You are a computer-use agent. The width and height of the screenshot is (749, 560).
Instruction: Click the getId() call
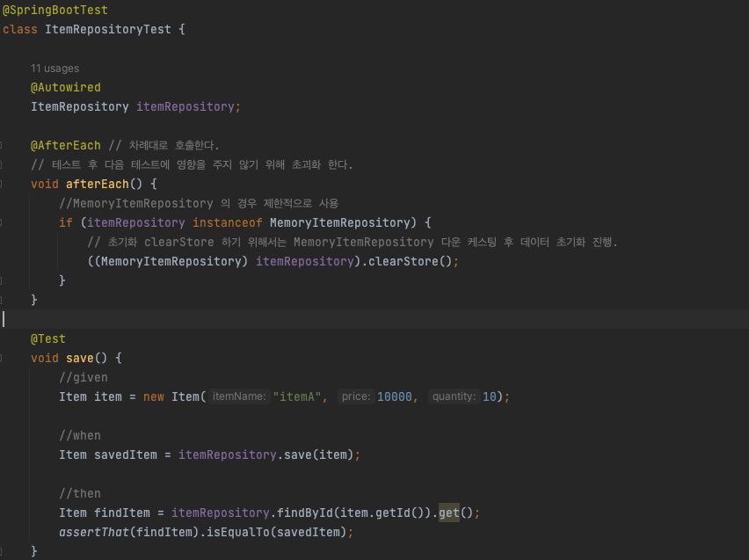pos(399,513)
